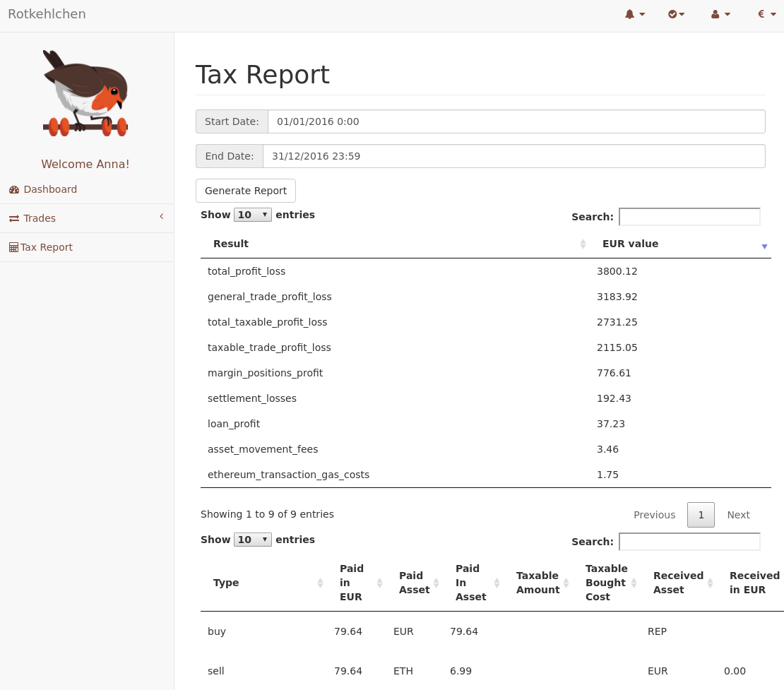The image size is (784, 690).
Task: Click the buy event type cell
Action: (x=217, y=631)
